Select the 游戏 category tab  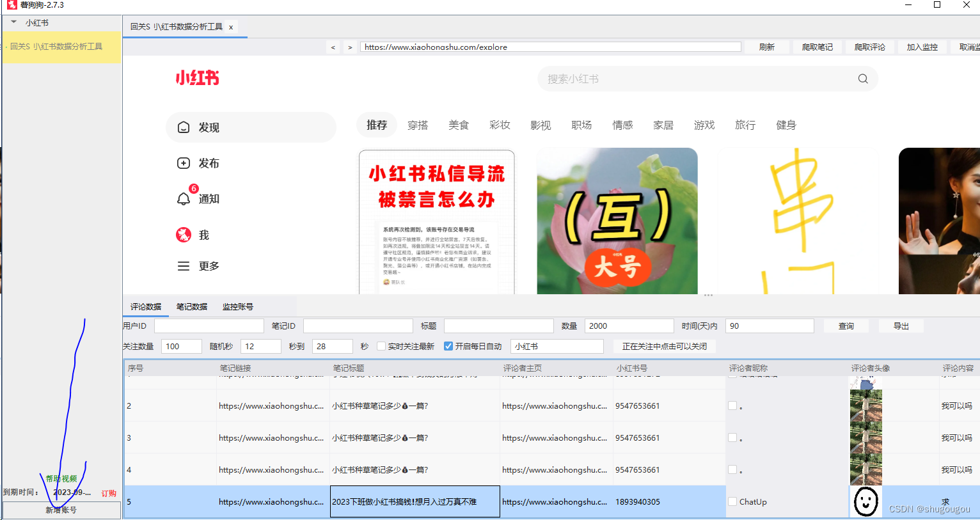(x=704, y=125)
